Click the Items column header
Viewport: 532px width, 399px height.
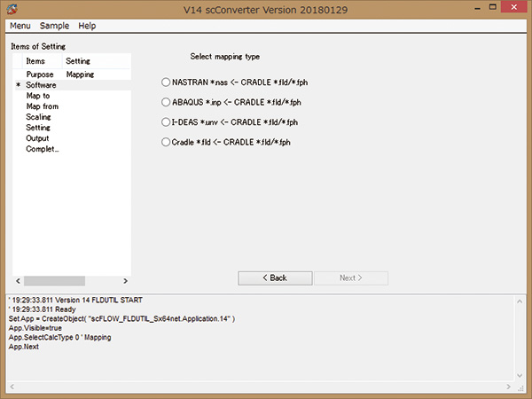click(42, 61)
